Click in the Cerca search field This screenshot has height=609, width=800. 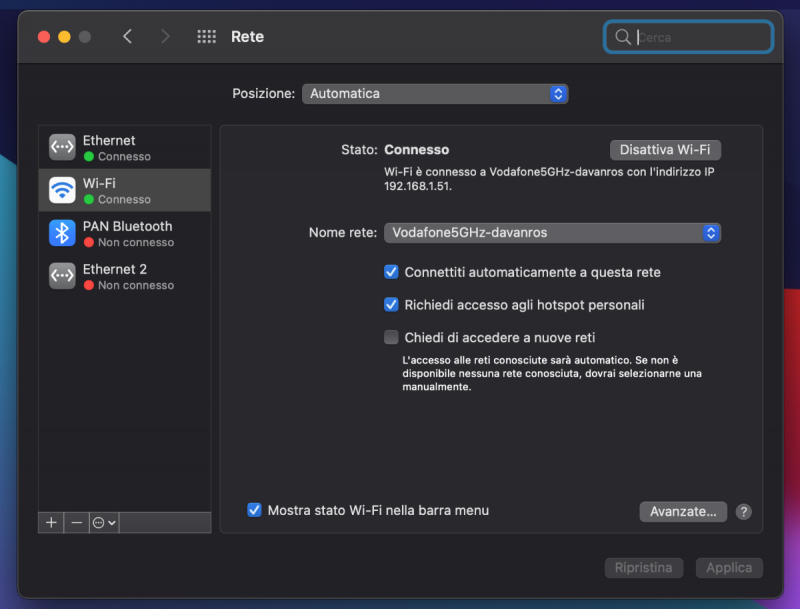[x=700, y=37]
